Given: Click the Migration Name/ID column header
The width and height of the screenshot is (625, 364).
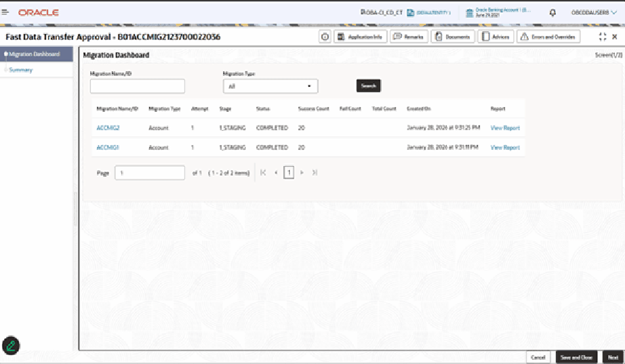Looking at the screenshot, I should pyautogui.click(x=117, y=108).
